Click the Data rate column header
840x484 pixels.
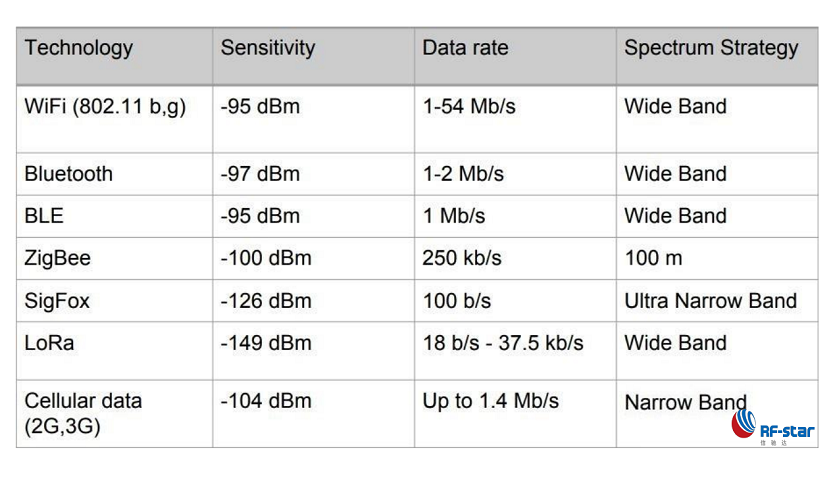click(x=465, y=47)
